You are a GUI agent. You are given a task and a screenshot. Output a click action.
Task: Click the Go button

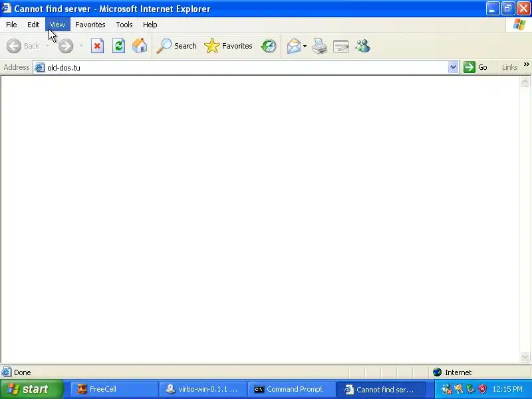point(475,67)
